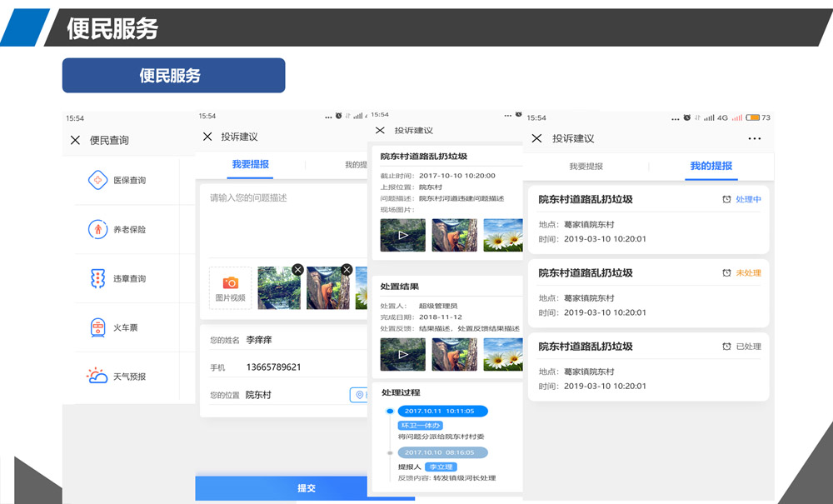
Task: Select timeline entry 2017.10.11 10:11:05
Action: point(442,411)
